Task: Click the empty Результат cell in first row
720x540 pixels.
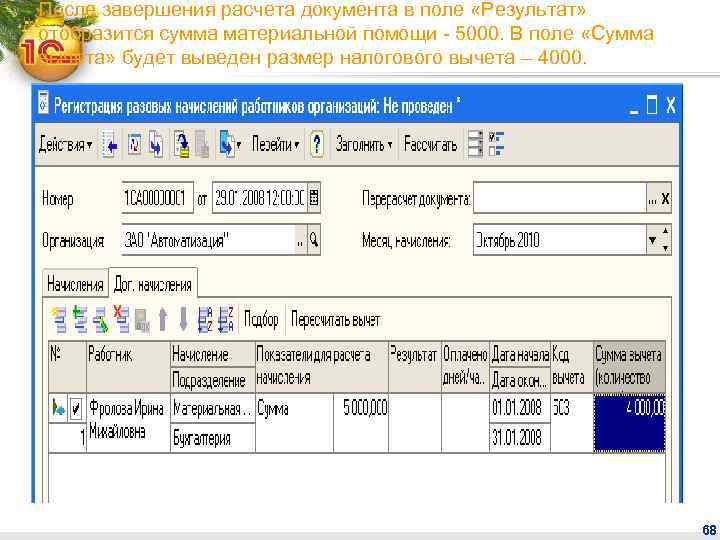Action: pyautogui.click(x=415, y=422)
